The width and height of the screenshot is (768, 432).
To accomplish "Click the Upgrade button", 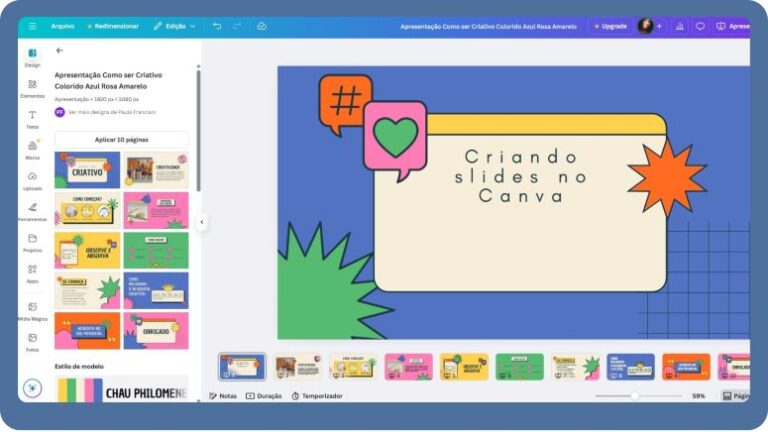I will [x=610, y=26].
